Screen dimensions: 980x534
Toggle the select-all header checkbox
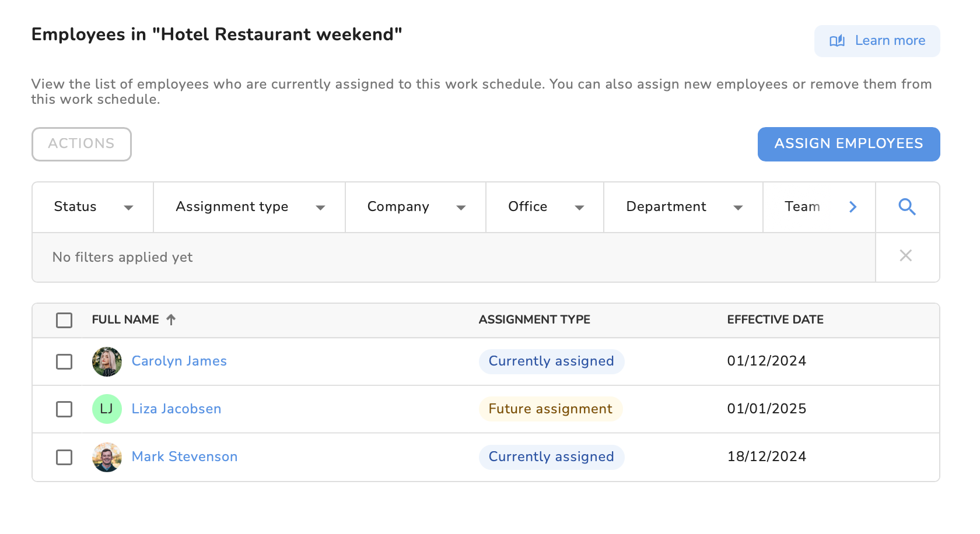point(64,320)
